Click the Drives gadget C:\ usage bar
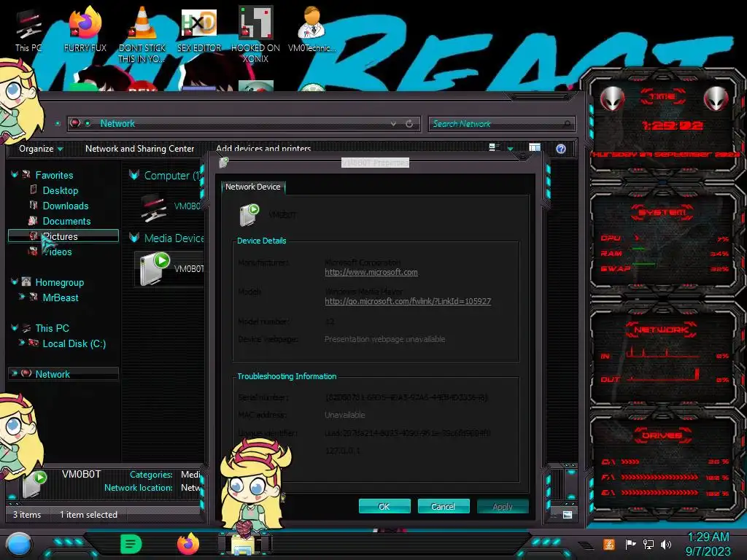The width and height of the screenshot is (747, 560). tap(630, 462)
